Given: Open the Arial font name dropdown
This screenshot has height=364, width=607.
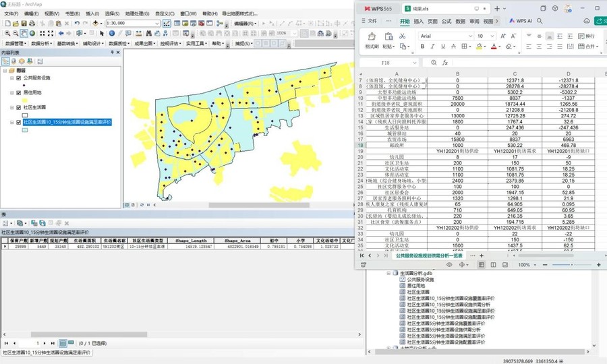Looking at the screenshot, I should [470, 36].
